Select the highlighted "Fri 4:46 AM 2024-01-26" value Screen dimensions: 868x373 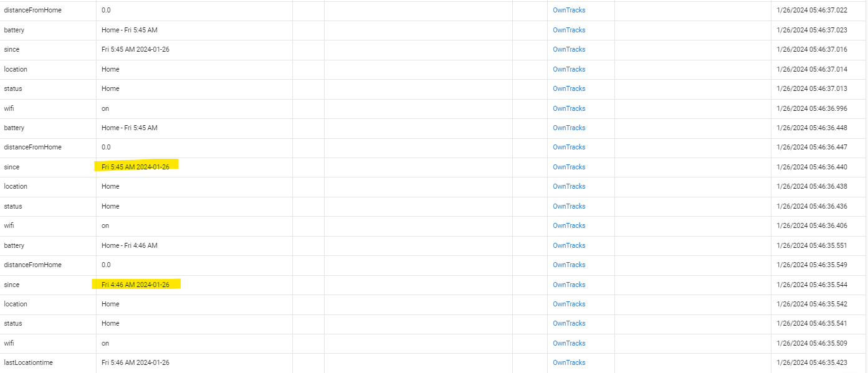pyautogui.click(x=135, y=285)
